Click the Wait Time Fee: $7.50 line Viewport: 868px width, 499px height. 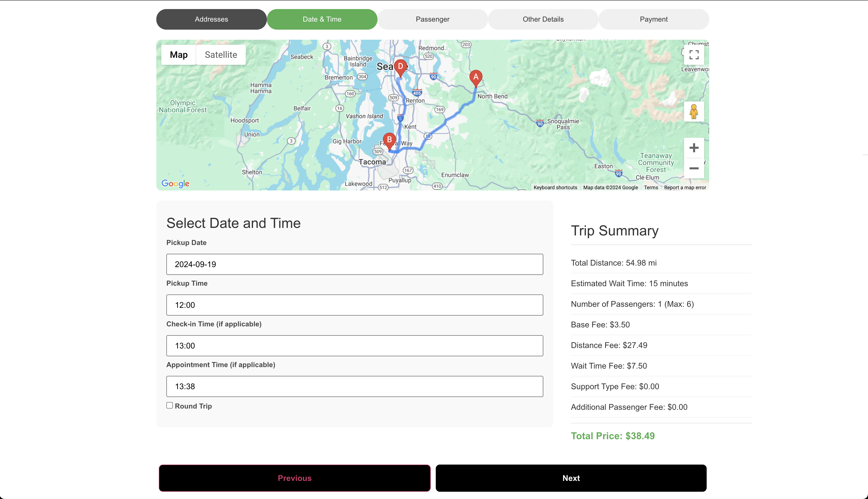(x=609, y=366)
